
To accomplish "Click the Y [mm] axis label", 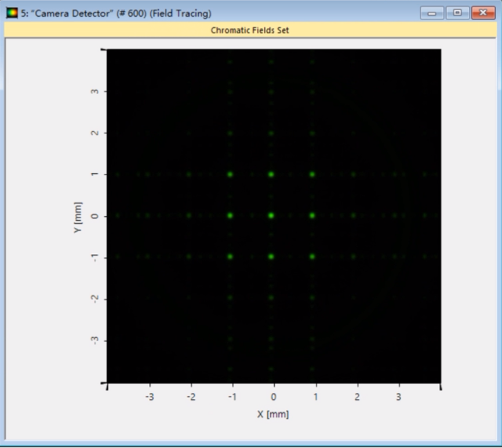I will point(79,217).
